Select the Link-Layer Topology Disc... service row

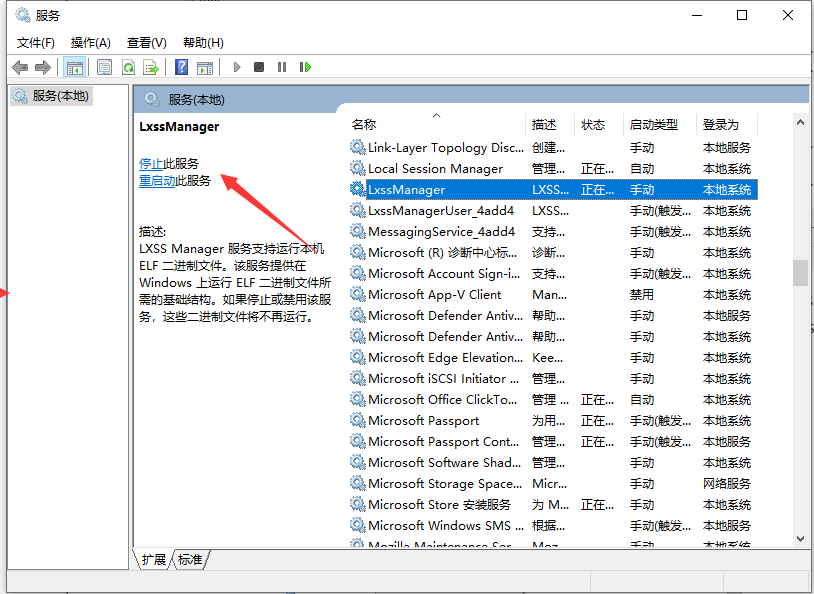pyautogui.click(x=553, y=148)
